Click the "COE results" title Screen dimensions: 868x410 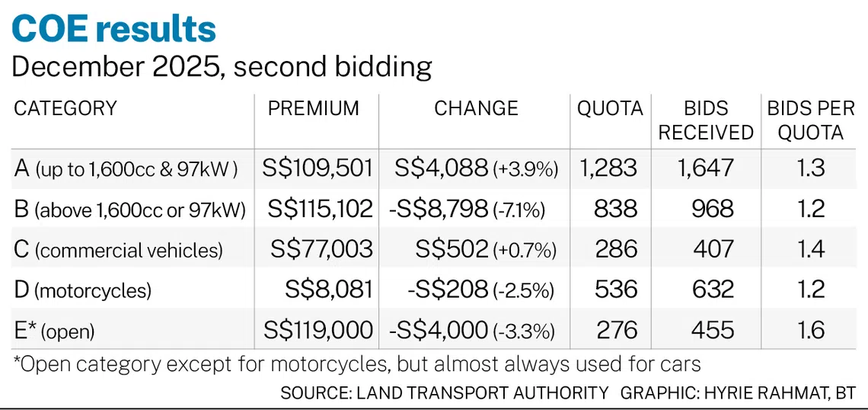point(114,30)
